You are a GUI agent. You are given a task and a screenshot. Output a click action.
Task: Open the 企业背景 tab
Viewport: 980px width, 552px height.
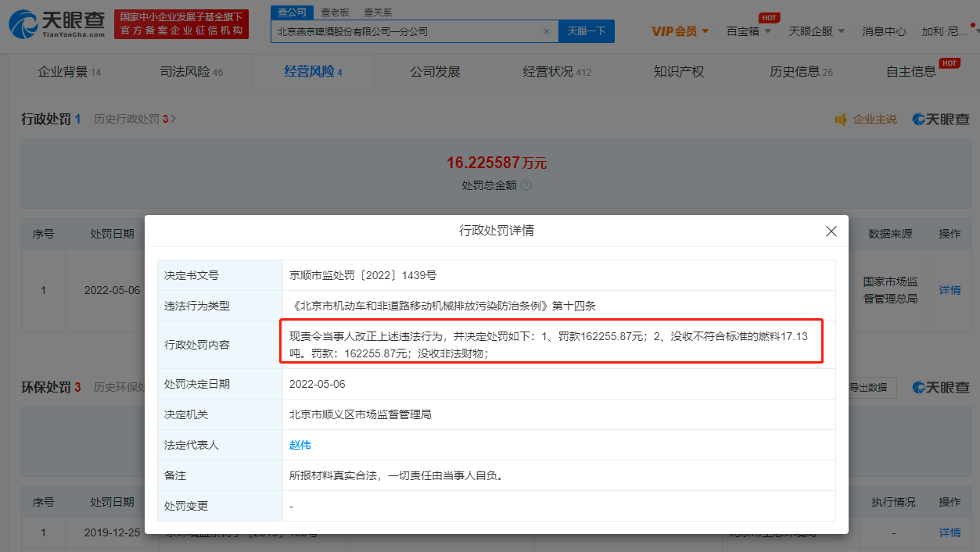[x=70, y=72]
